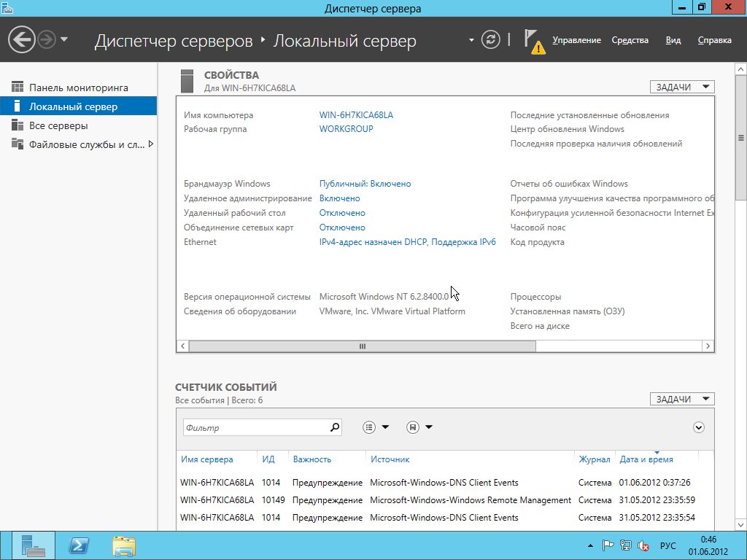Click Отключено link for Объединение сетевых карт
The image size is (747, 560).
click(342, 227)
